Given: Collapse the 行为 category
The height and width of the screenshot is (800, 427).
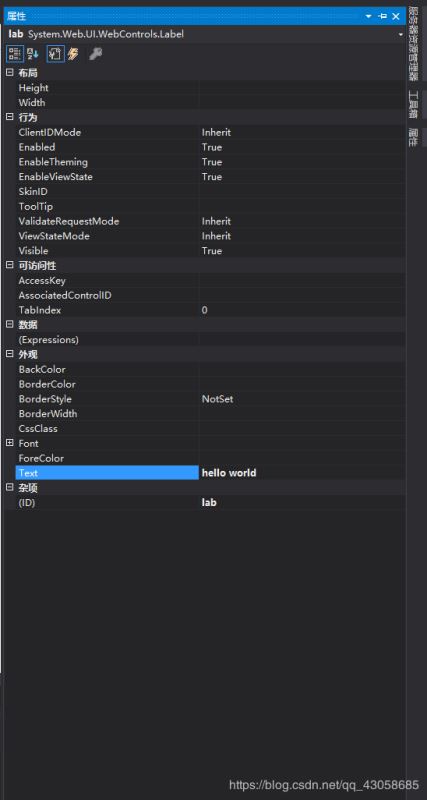Looking at the screenshot, I should coord(10,117).
